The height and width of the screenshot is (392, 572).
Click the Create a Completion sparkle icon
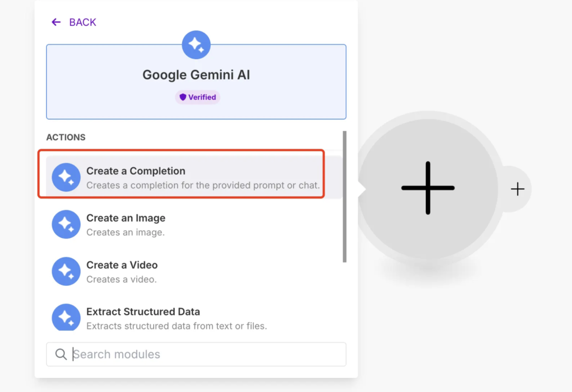pos(66,177)
